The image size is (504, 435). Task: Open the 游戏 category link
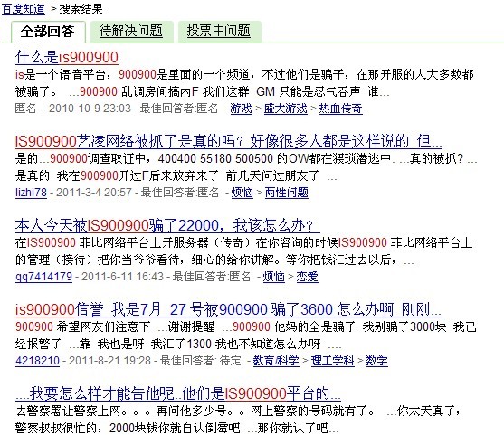pyautogui.click(x=241, y=109)
